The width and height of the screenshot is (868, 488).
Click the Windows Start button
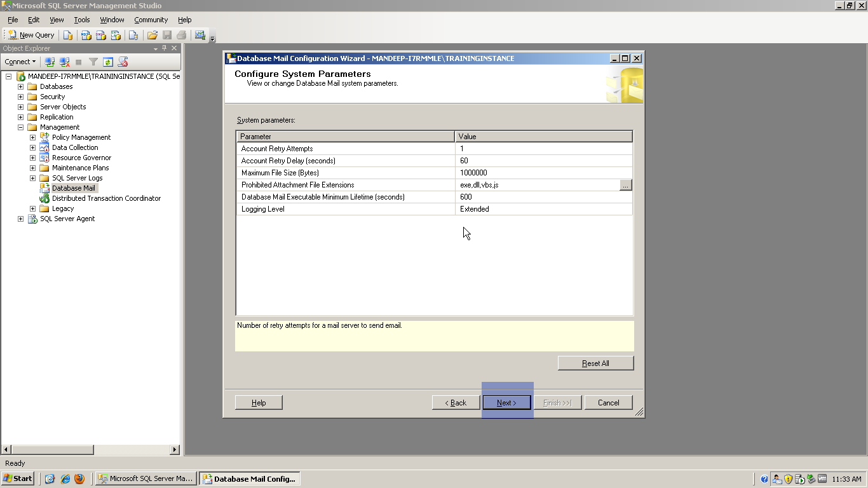tap(18, 478)
